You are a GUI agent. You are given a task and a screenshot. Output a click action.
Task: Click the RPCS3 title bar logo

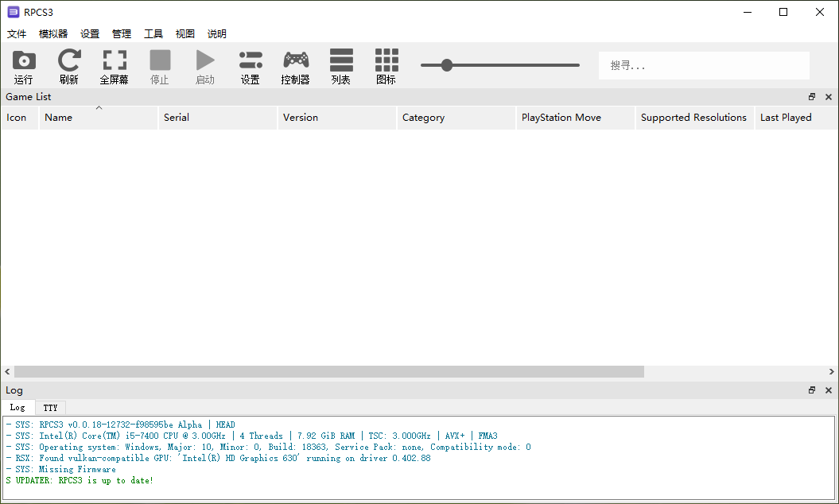click(x=14, y=12)
